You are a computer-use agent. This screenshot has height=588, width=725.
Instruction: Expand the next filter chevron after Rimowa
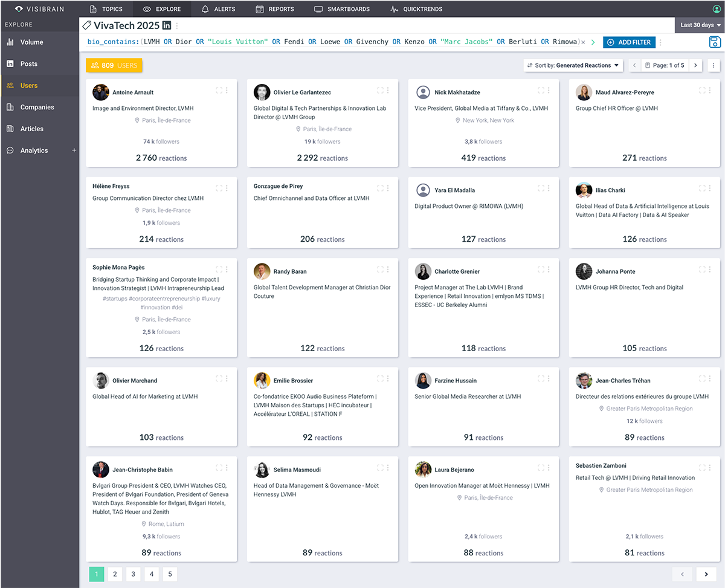593,42
